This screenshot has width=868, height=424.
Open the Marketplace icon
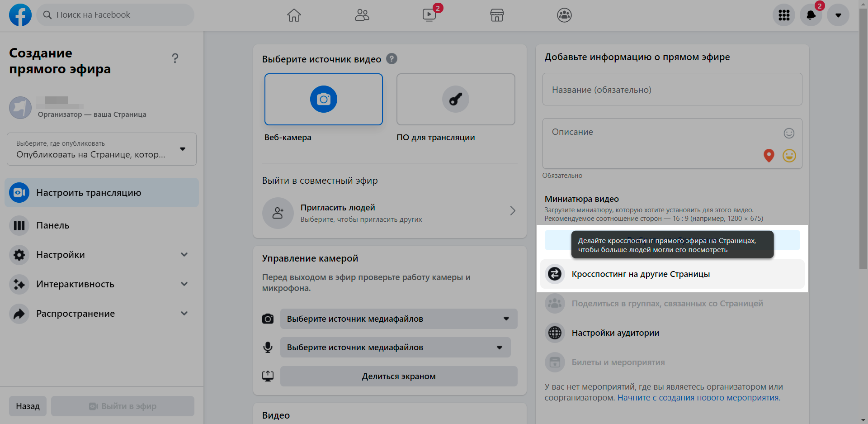tap(497, 15)
